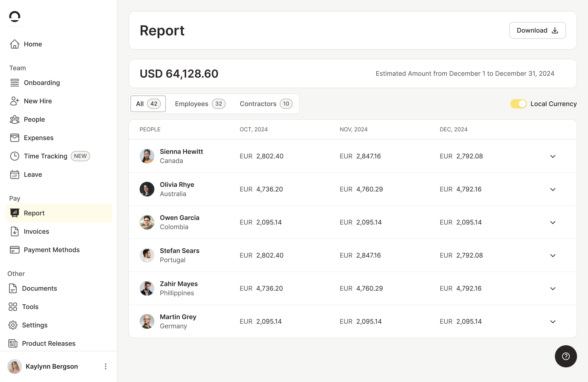Open the menu beside Kaylynn Bergson
This screenshot has width=588, height=382.
(106, 366)
